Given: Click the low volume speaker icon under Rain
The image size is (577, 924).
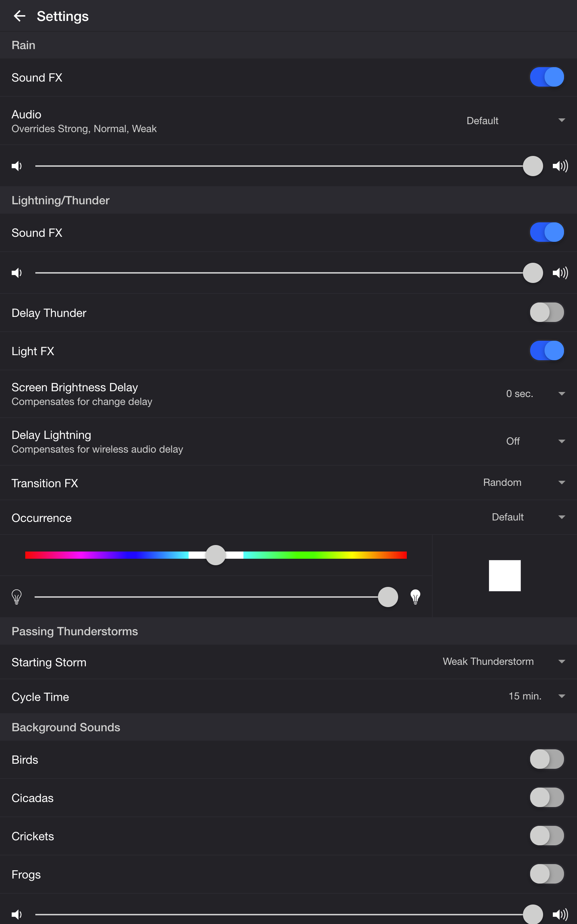Looking at the screenshot, I should [x=17, y=166].
